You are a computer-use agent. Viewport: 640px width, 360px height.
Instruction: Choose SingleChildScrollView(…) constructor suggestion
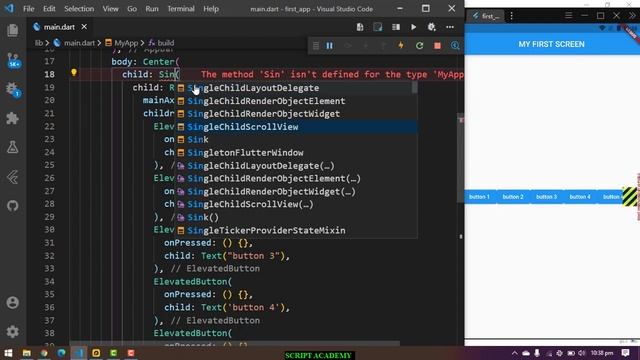pos(296,204)
